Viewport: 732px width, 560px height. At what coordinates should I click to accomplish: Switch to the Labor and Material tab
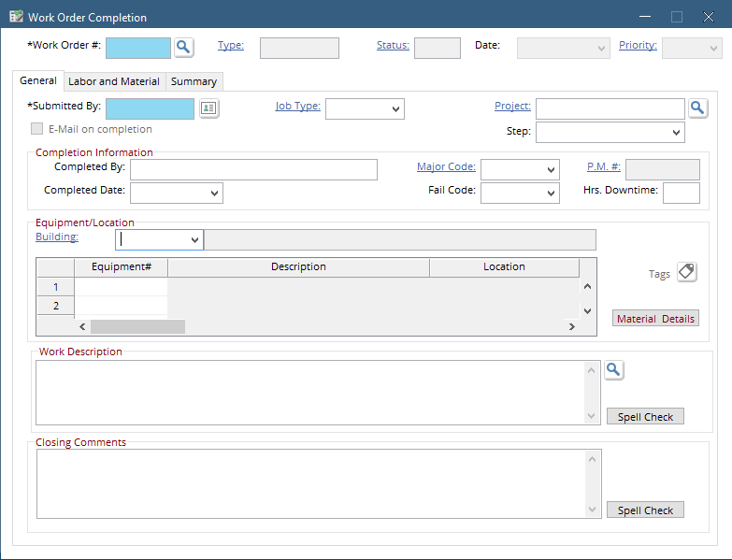click(114, 81)
